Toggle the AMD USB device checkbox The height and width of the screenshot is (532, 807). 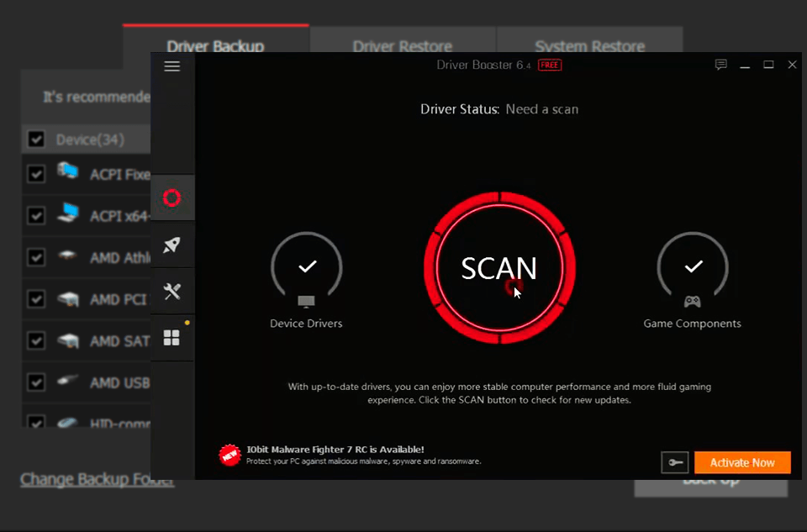point(36,382)
